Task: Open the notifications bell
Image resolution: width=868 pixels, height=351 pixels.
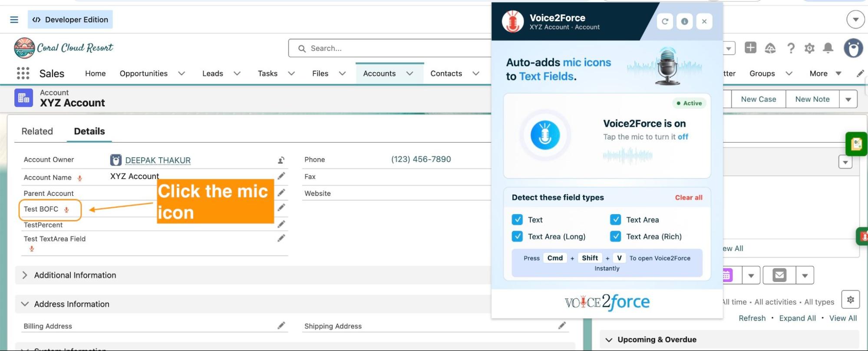Action: (828, 48)
